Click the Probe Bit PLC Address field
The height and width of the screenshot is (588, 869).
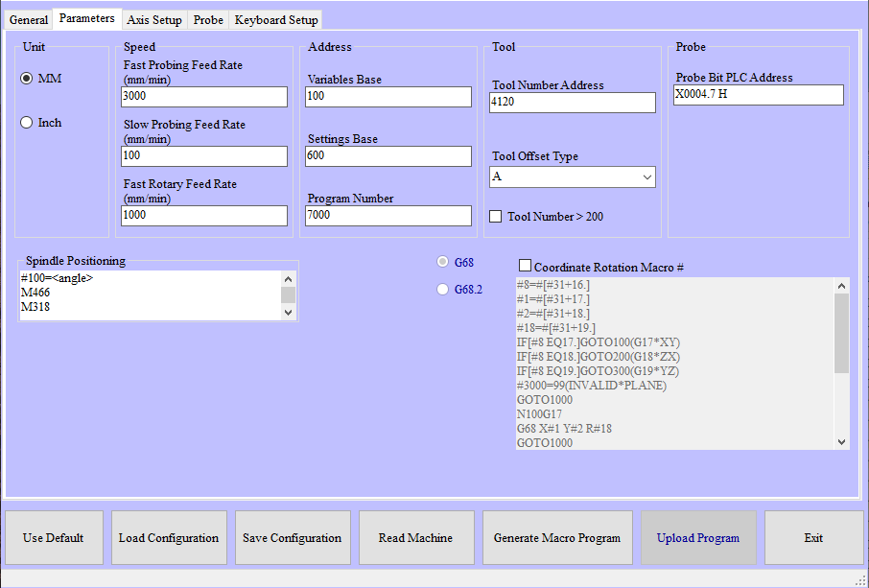[759, 95]
